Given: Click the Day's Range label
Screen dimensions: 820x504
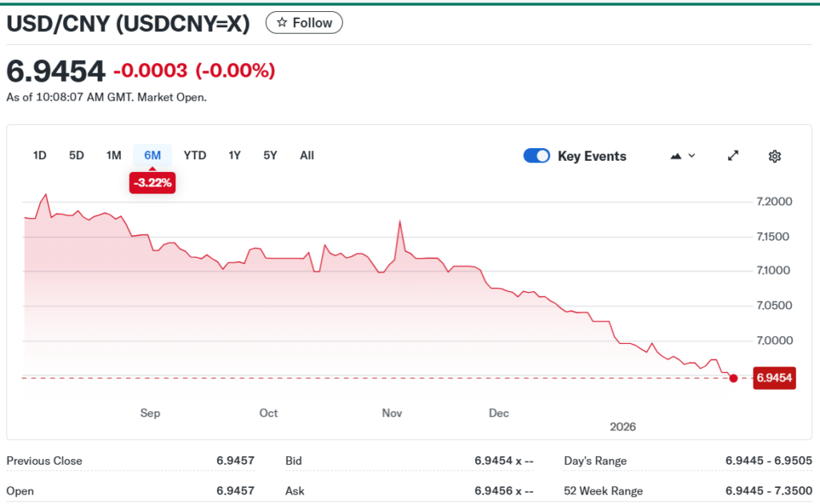Looking at the screenshot, I should tap(595, 461).
